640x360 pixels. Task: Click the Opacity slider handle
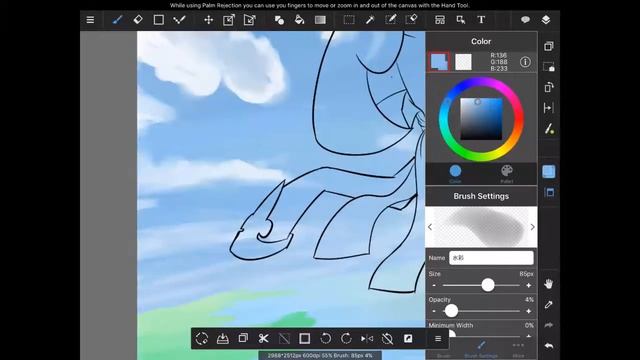pos(451,311)
